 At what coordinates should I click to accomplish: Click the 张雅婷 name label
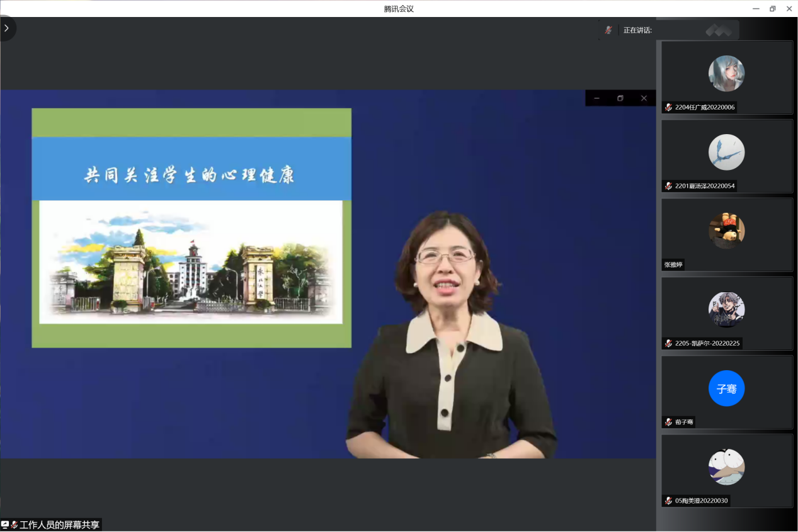coord(673,265)
